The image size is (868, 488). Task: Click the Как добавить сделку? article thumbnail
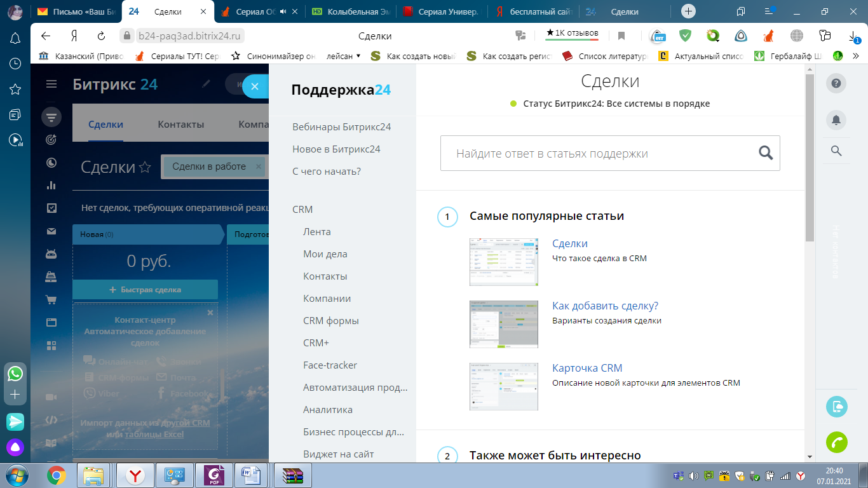click(x=504, y=325)
